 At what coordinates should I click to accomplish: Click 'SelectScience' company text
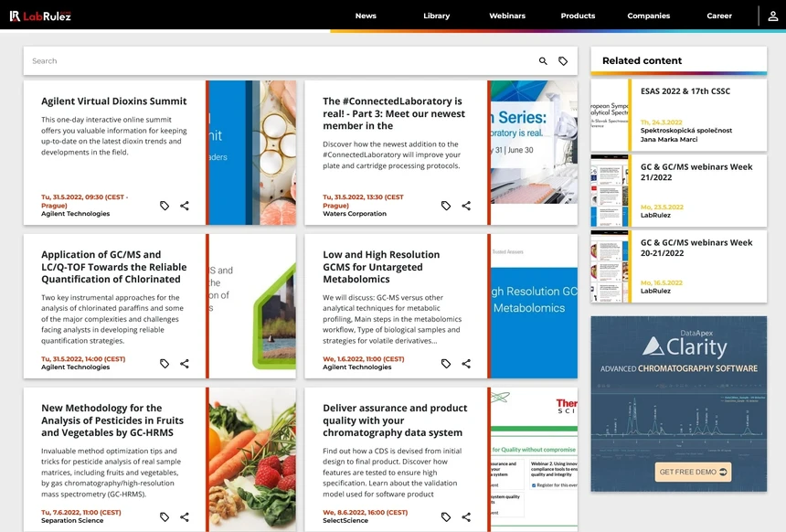point(345,520)
